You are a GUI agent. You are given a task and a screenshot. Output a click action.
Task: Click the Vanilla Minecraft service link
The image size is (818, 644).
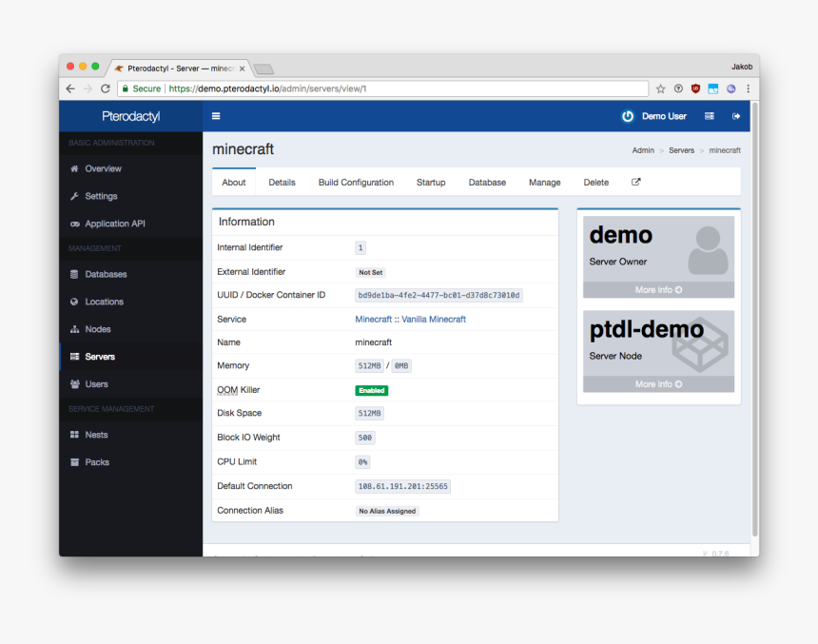pyautogui.click(x=434, y=320)
